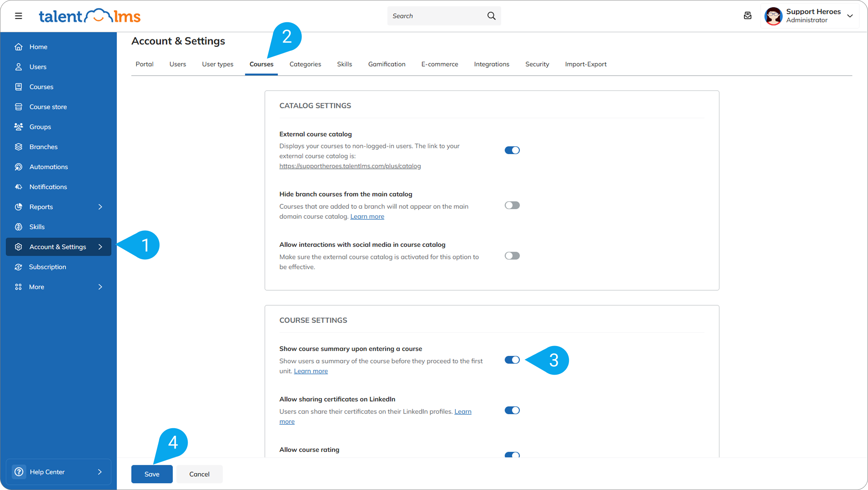Switch to the Users tab
The width and height of the screenshot is (868, 490).
coord(178,64)
